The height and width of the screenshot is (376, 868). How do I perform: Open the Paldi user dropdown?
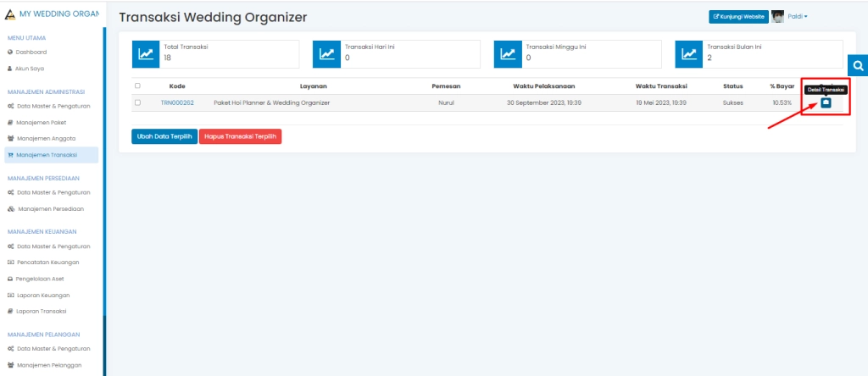click(798, 16)
